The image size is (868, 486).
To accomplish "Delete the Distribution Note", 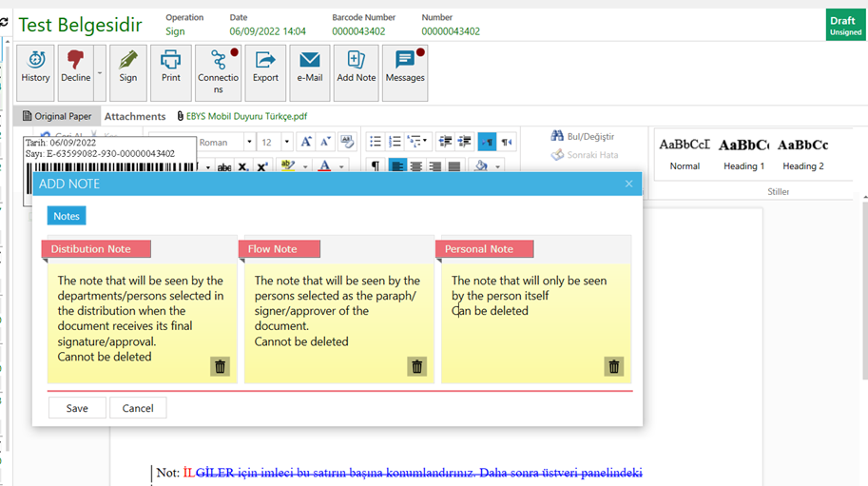I will [220, 366].
